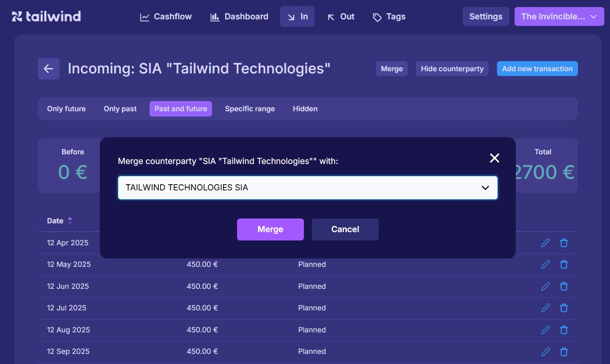Delete the 12 May 2025 transaction
The width and height of the screenshot is (610, 364).
pyautogui.click(x=564, y=264)
